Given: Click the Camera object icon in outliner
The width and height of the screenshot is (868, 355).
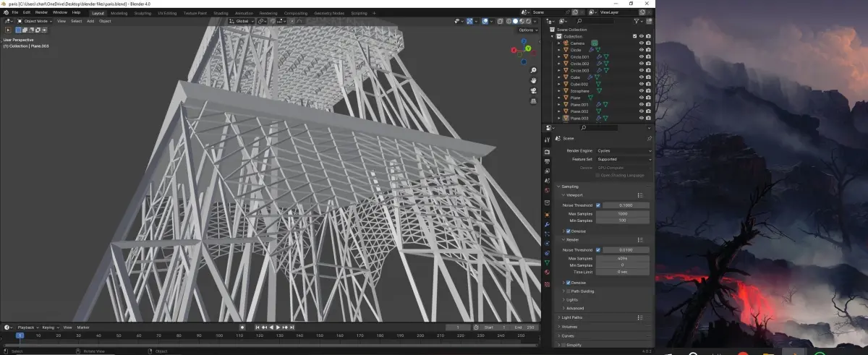Looking at the screenshot, I should (x=566, y=43).
